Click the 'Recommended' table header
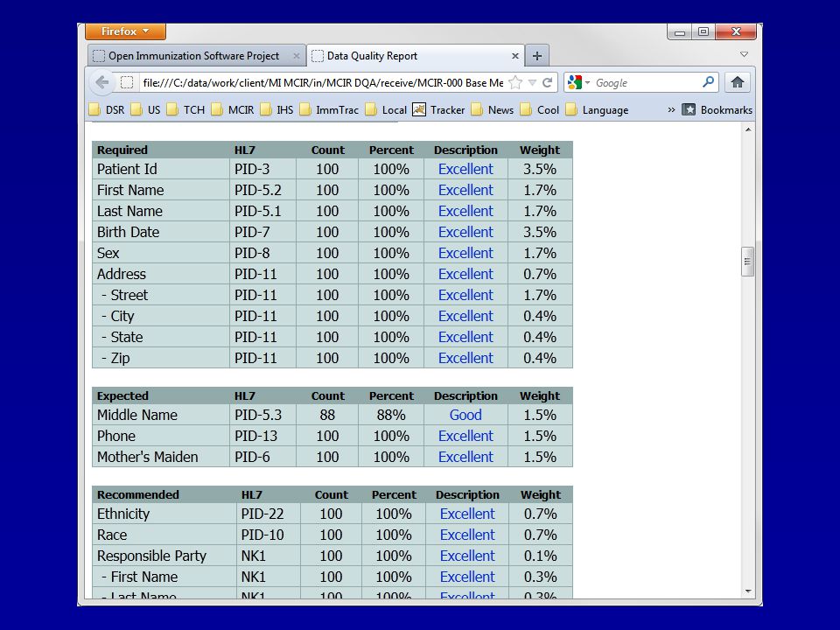This screenshot has height=630, width=840. pos(138,494)
